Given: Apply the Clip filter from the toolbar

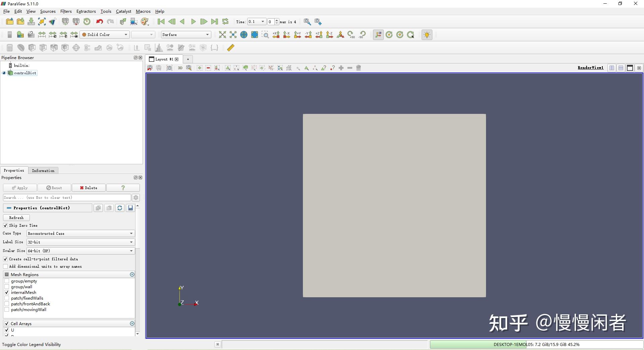Looking at the screenshot, I should (x=32, y=47).
